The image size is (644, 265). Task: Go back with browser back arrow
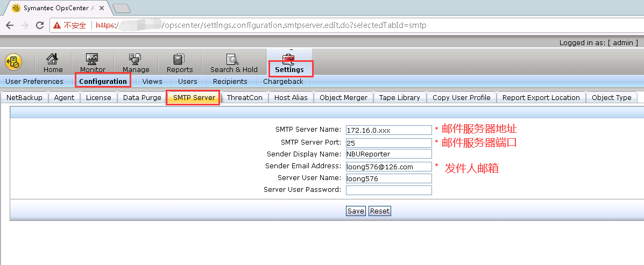10,25
